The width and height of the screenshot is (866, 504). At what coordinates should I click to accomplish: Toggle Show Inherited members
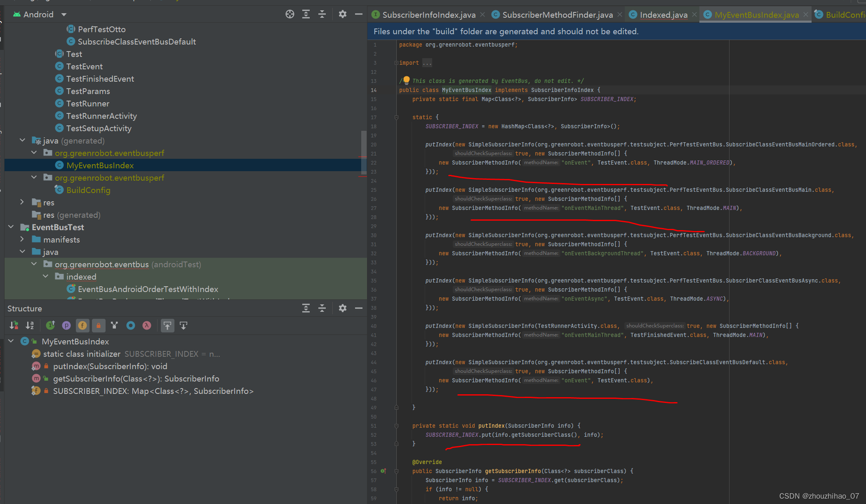click(51, 326)
